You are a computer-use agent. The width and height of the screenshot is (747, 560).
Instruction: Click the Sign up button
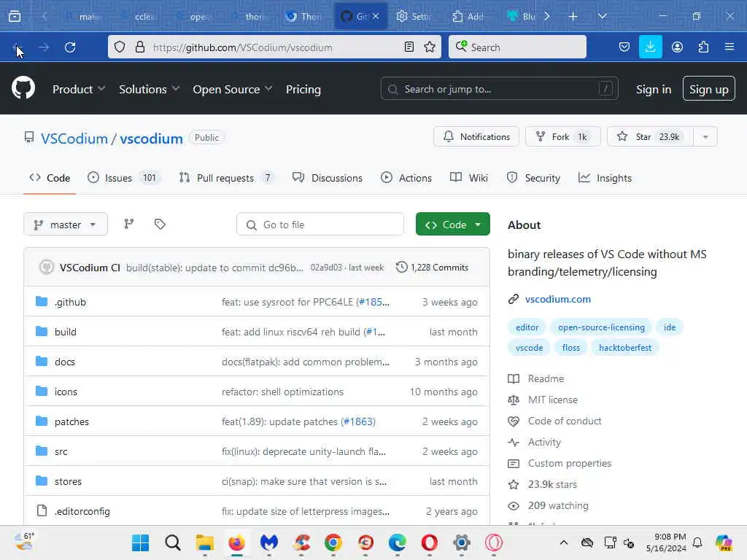coord(708,88)
